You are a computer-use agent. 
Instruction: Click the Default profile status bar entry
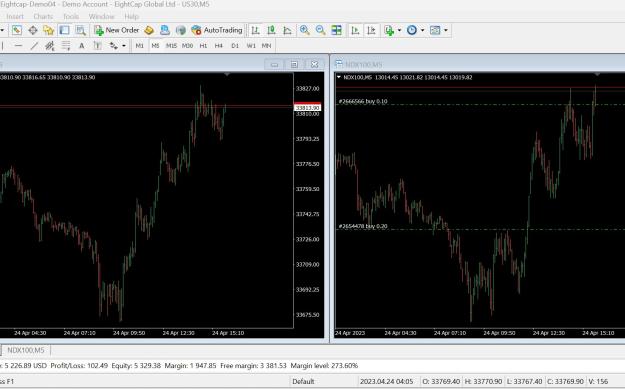point(303,381)
